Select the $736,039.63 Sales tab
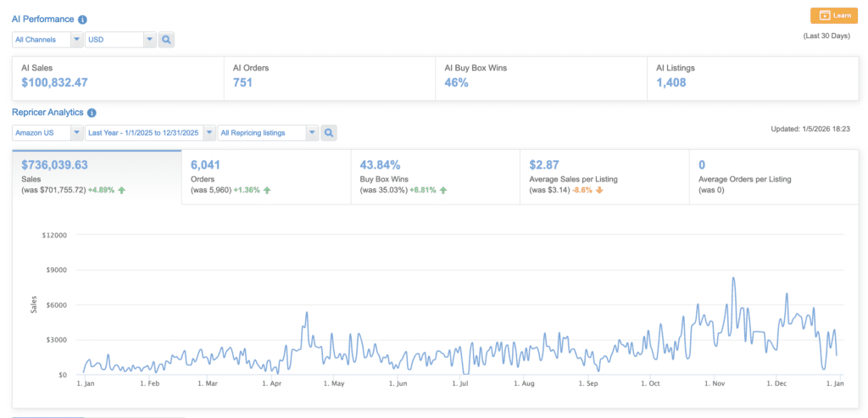Viewport: 868px width, 418px height. [x=96, y=177]
